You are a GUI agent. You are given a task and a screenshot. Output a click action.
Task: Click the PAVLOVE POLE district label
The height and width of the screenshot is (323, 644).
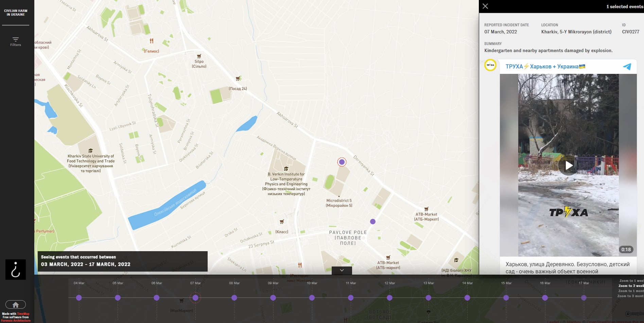point(348,238)
